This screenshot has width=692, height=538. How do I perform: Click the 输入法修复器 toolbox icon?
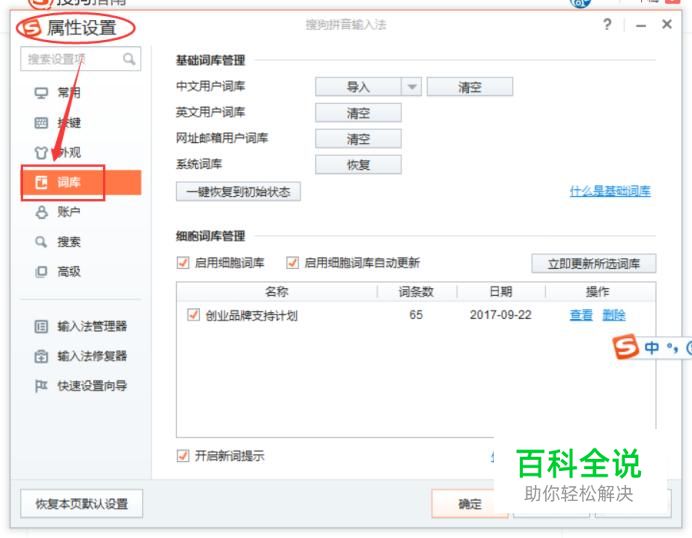coord(41,356)
